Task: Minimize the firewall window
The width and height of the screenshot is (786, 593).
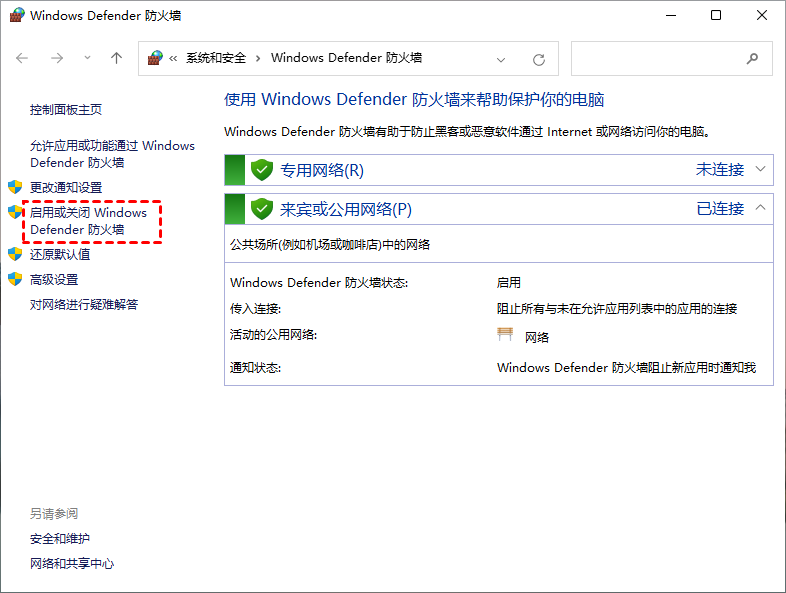Action: coord(671,16)
